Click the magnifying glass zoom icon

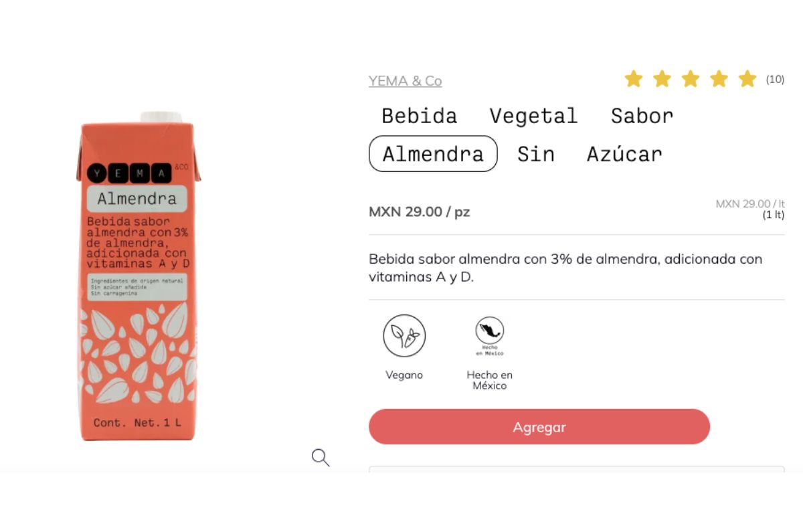321,458
